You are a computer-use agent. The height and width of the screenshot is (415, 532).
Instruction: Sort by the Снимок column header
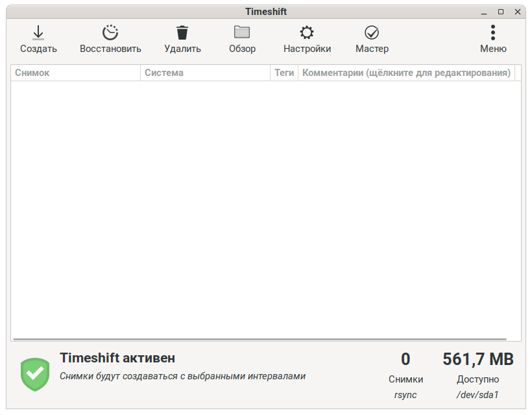coord(75,73)
